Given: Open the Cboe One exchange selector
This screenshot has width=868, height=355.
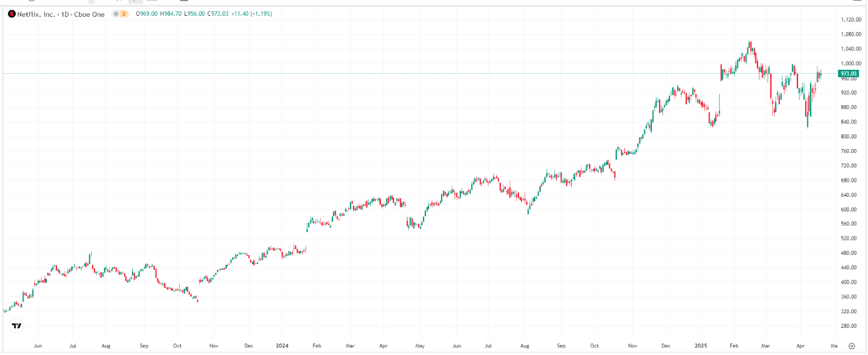Looking at the screenshot, I should point(90,14).
